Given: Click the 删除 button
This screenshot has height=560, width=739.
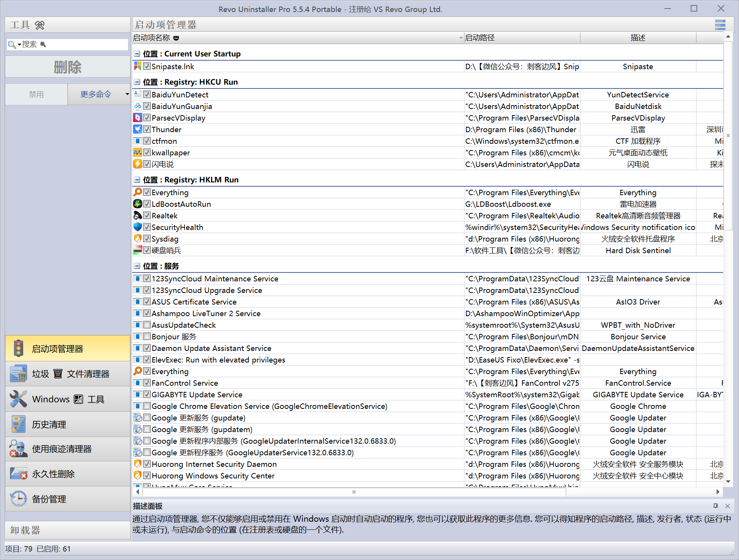Looking at the screenshot, I should [x=68, y=67].
